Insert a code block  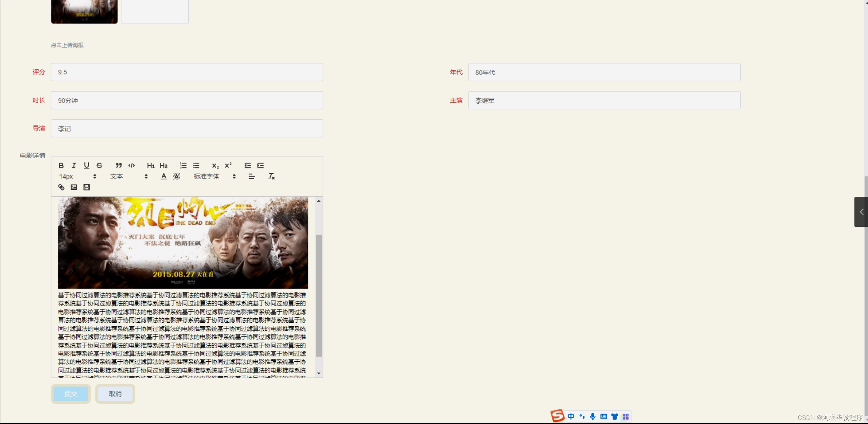click(132, 165)
